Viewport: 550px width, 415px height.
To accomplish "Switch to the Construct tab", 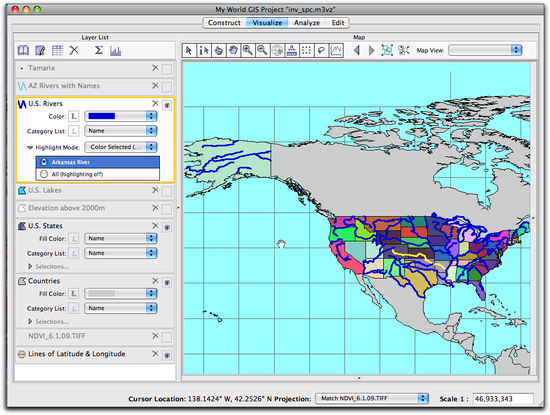I will tap(224, 23).
